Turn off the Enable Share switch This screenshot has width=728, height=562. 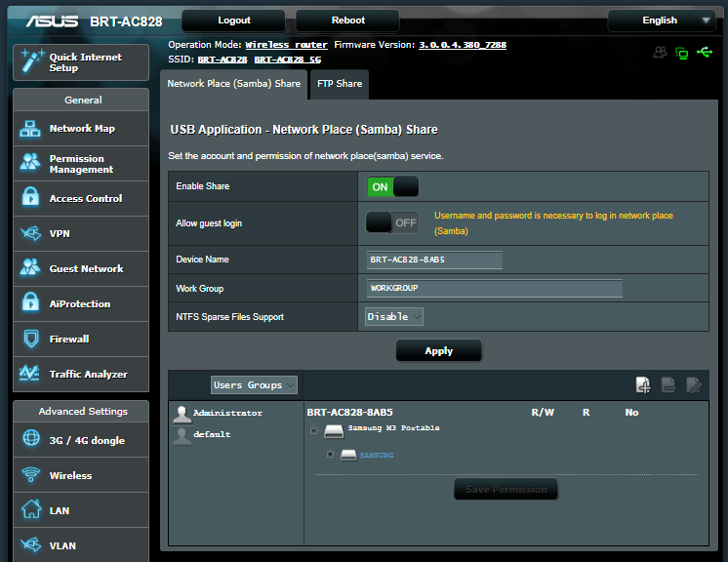pyautogui.click(x=392, y=186)
